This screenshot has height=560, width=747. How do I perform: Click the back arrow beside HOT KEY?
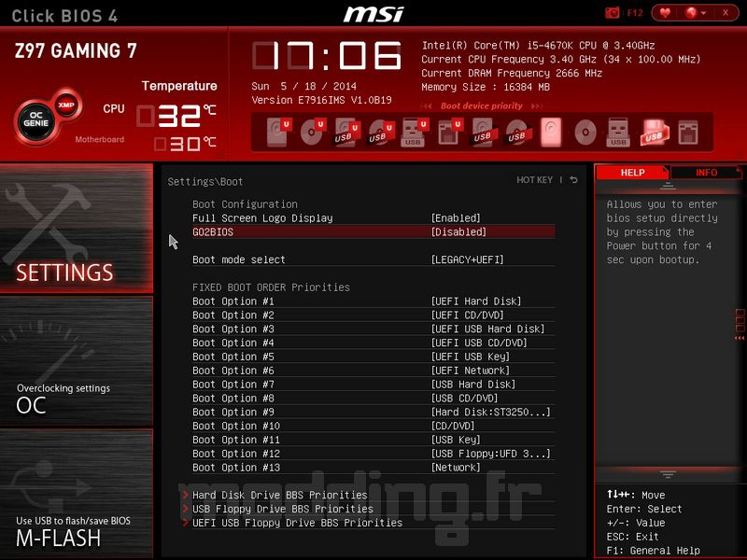click(x=574, y=179)
